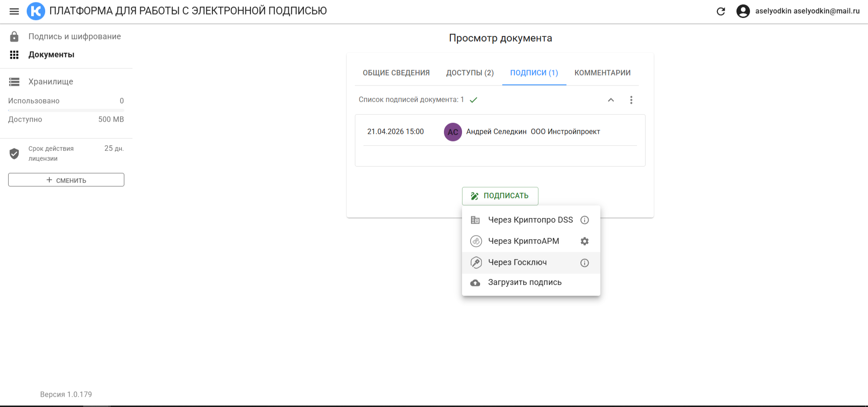This screenshot has width=868, height=407.
Task: Open the user account avatar icon
Action: coord(743,11)
